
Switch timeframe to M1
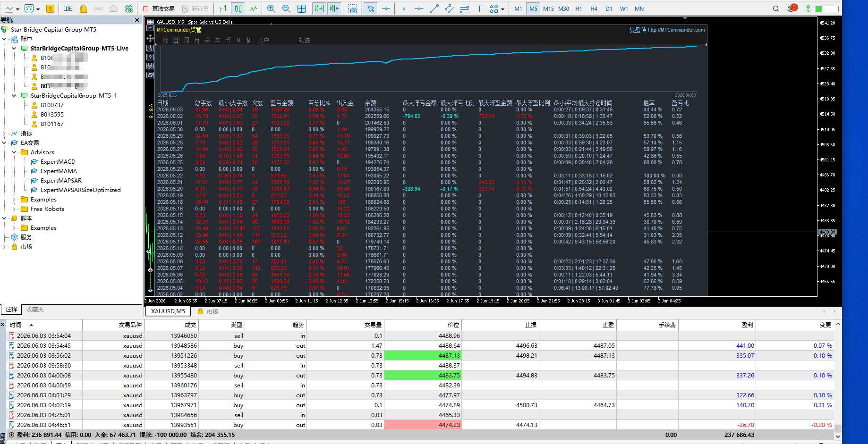pos(518,8)
